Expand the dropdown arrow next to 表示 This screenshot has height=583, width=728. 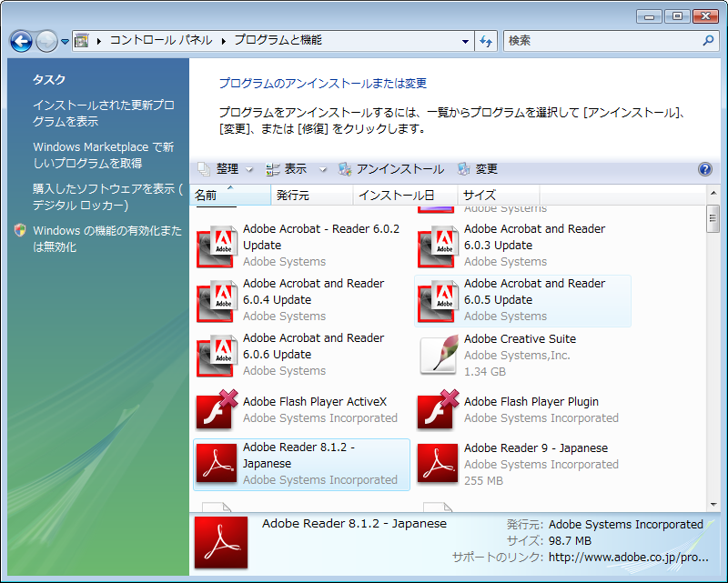click(323, 169)
